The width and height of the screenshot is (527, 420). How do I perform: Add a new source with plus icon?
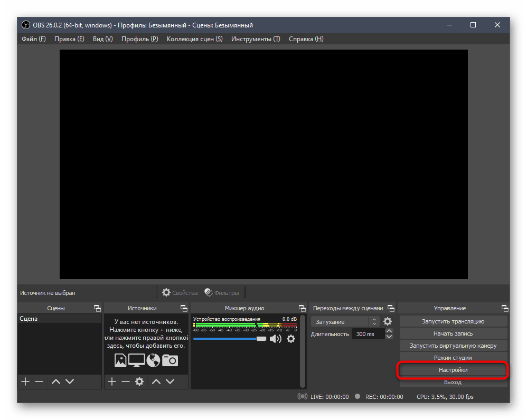[111, 381]
